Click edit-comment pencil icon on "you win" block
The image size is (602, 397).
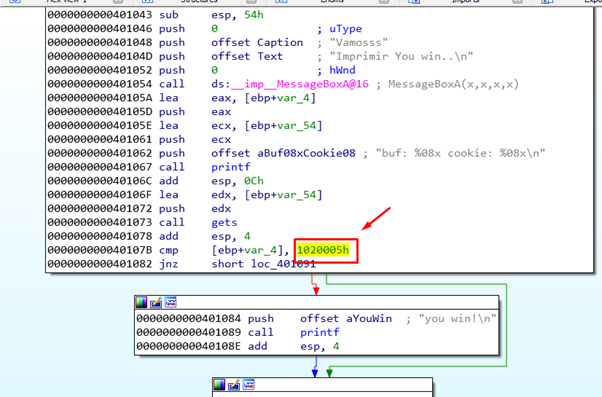tap(156, 303)
